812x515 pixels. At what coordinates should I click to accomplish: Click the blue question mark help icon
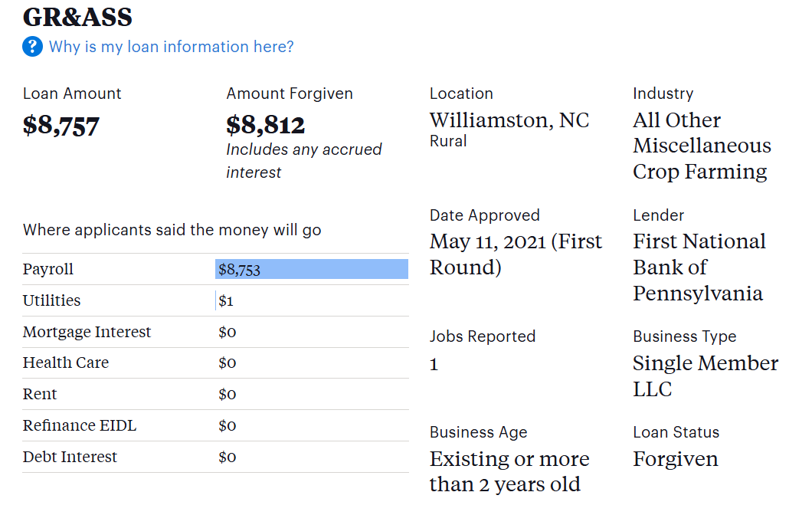pos(32,47)
